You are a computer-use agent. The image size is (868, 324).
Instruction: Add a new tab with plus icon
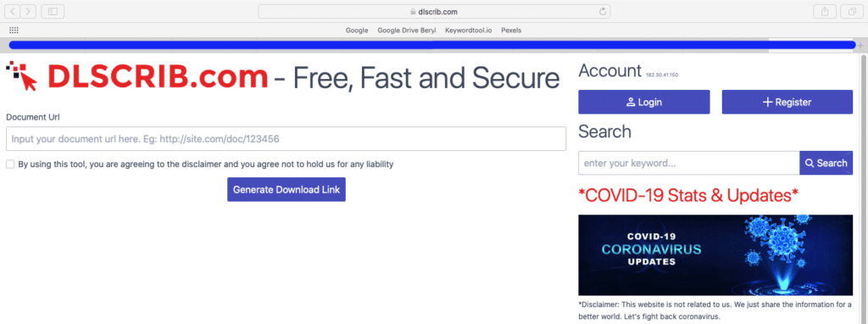click(860, 46)
